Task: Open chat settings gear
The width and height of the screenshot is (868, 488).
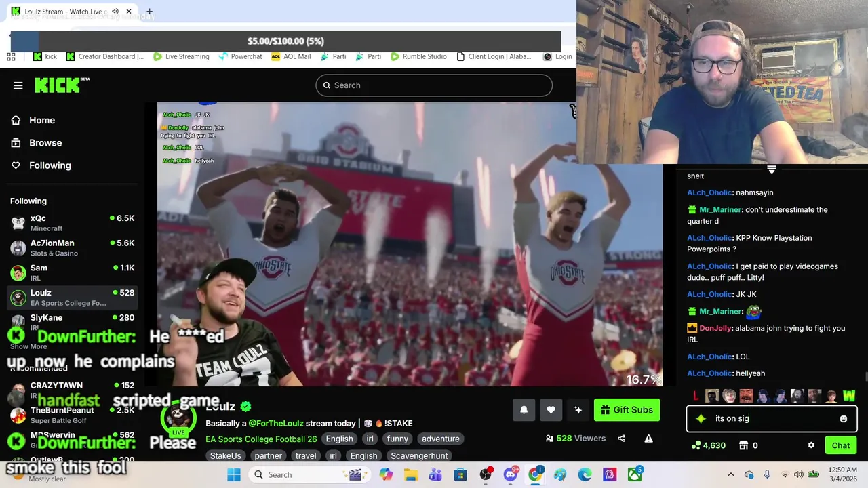Action: point(811,445)
